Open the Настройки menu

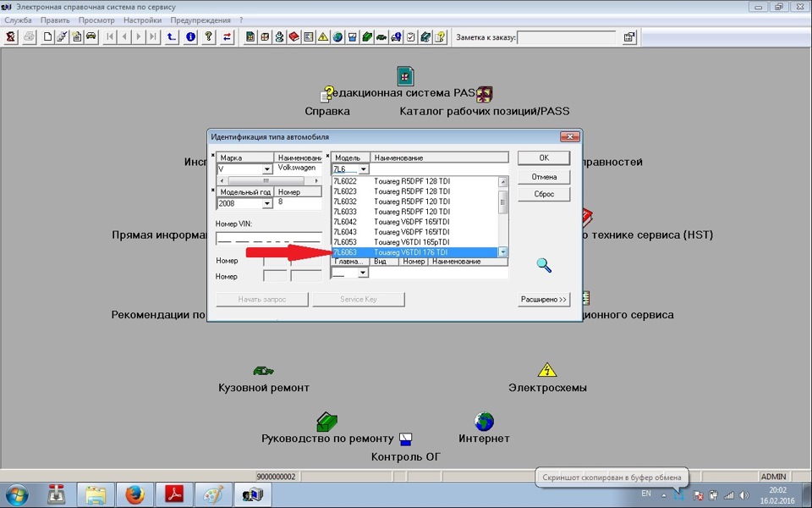[142, 20]
